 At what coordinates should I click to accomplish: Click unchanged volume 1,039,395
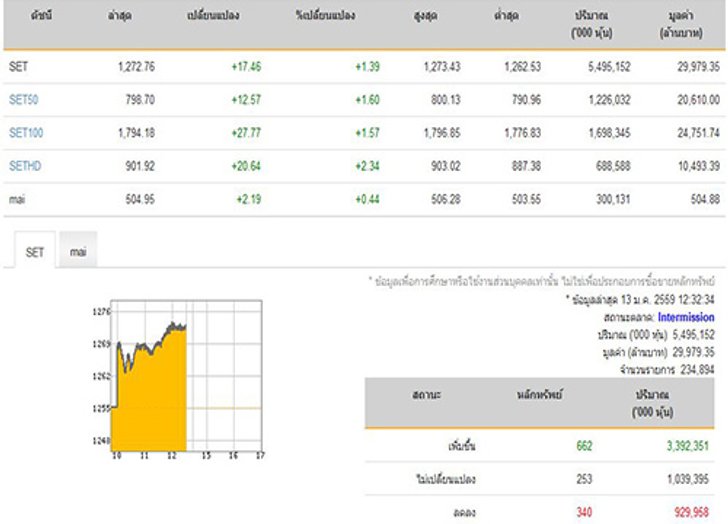pos(688,479)
